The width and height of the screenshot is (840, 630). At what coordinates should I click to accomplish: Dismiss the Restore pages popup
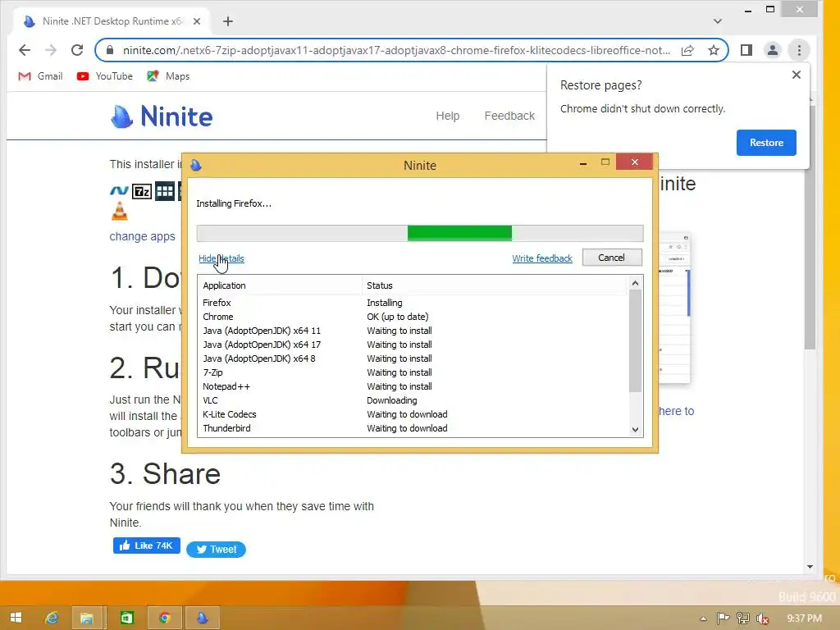(x=797, y=75)
